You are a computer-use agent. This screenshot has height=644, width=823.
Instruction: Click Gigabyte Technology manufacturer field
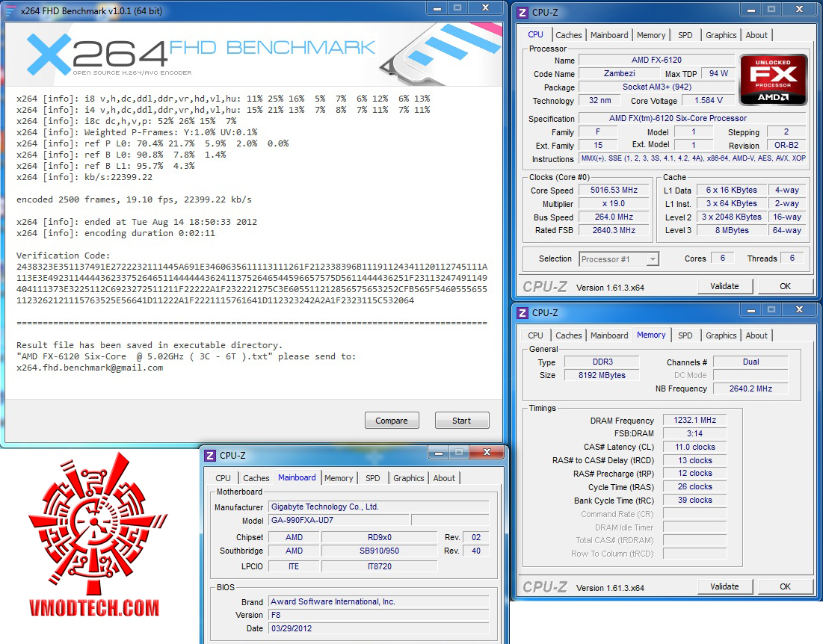click(378, 507)
